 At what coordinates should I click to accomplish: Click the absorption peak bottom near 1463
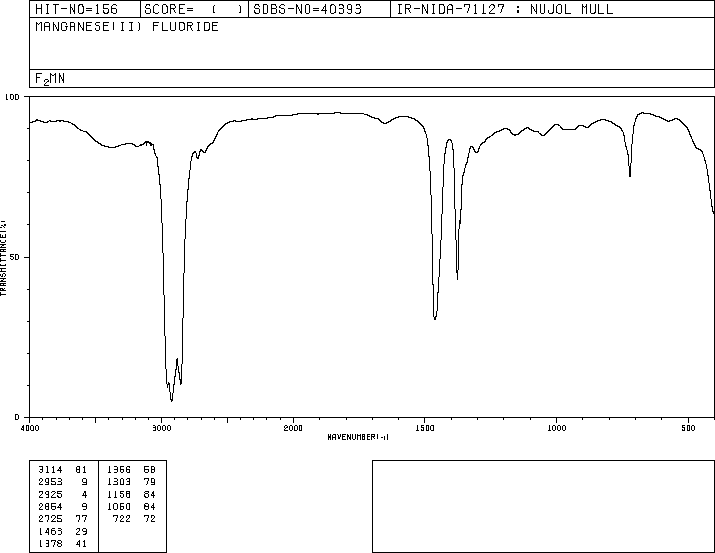click(435, 318)
